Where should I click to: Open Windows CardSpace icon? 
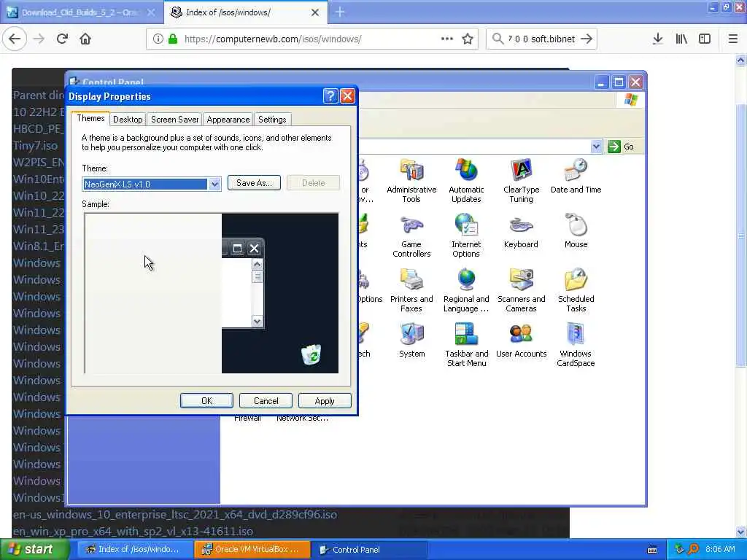[x=576, y=345]
